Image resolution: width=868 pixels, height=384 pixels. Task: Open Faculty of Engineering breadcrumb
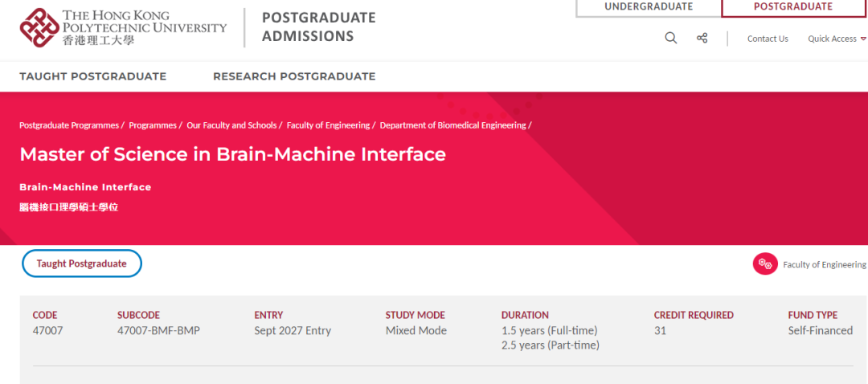[x=328, y=125]
